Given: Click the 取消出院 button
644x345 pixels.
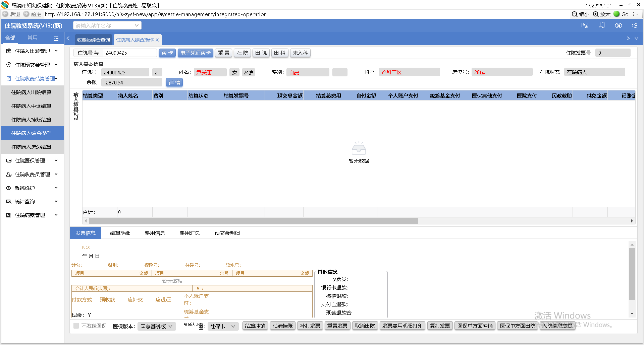Looking at the screenshot, I should point(365,326).
